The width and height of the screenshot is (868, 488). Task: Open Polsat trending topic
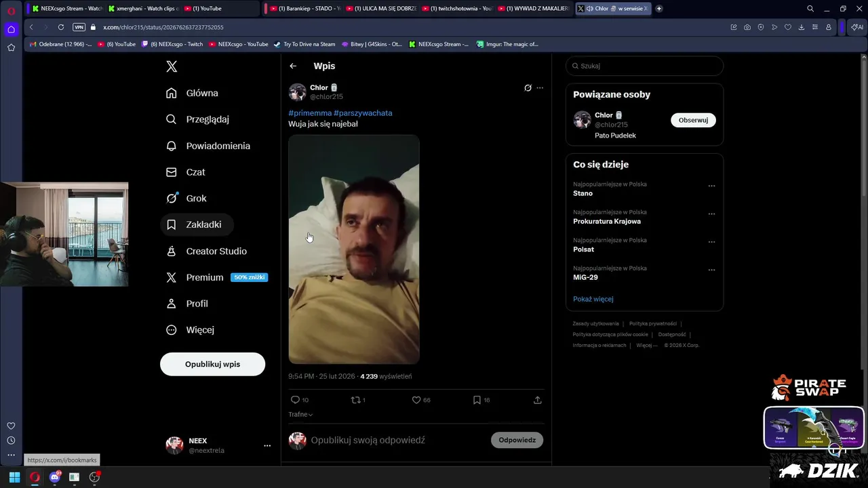(x=583, y=249)
